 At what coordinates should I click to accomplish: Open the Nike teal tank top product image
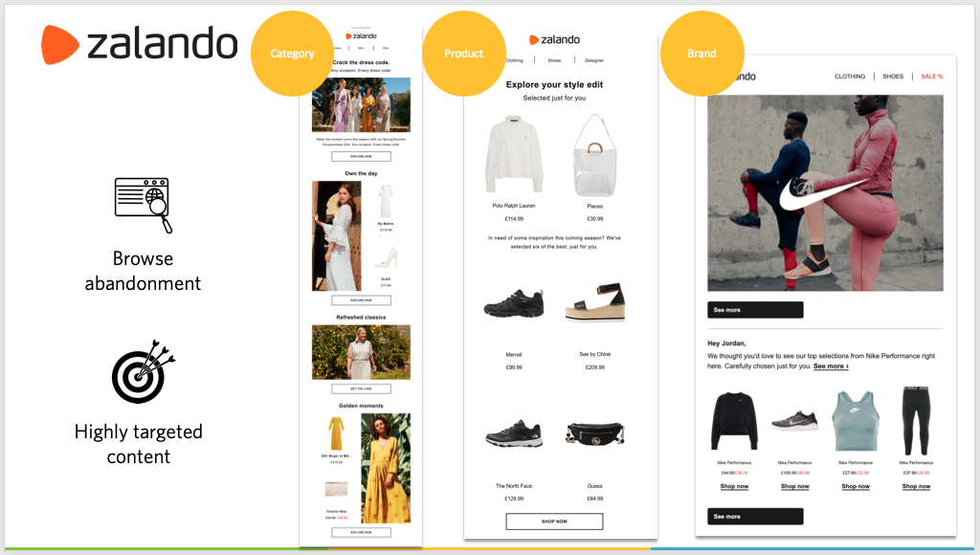pyautogui.click(x=856, y=421)
